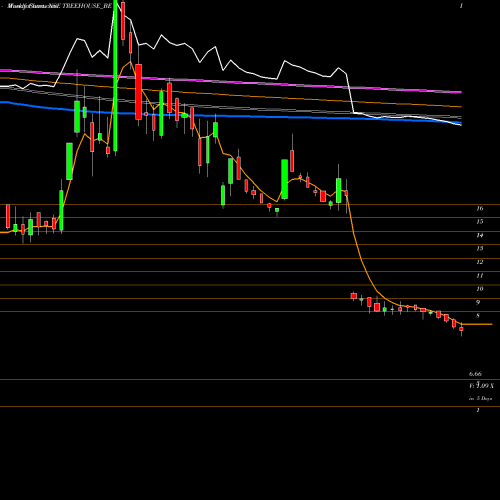Click the 8 price axis label
The width and height of the screenshot is (500, 500).
(x=478, y=316)
